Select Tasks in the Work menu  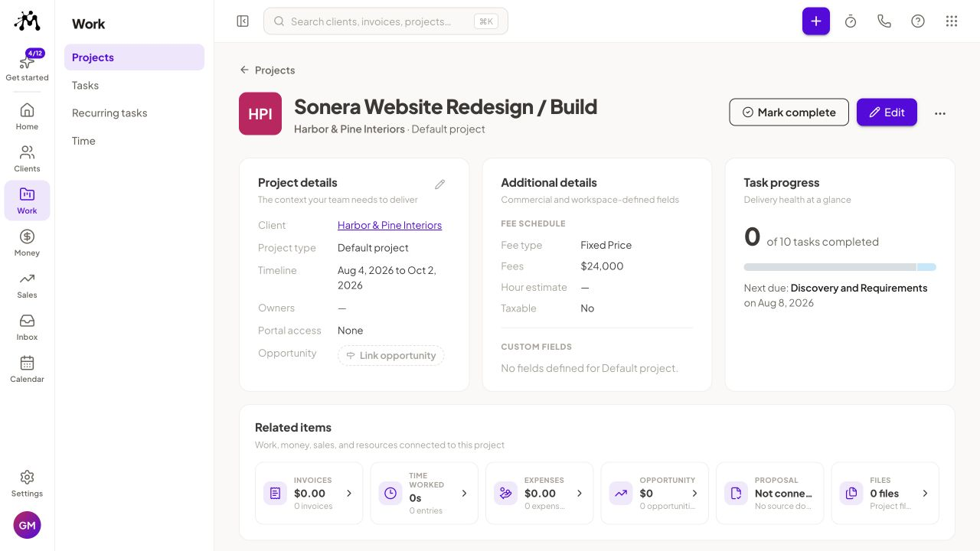point(134,85)
